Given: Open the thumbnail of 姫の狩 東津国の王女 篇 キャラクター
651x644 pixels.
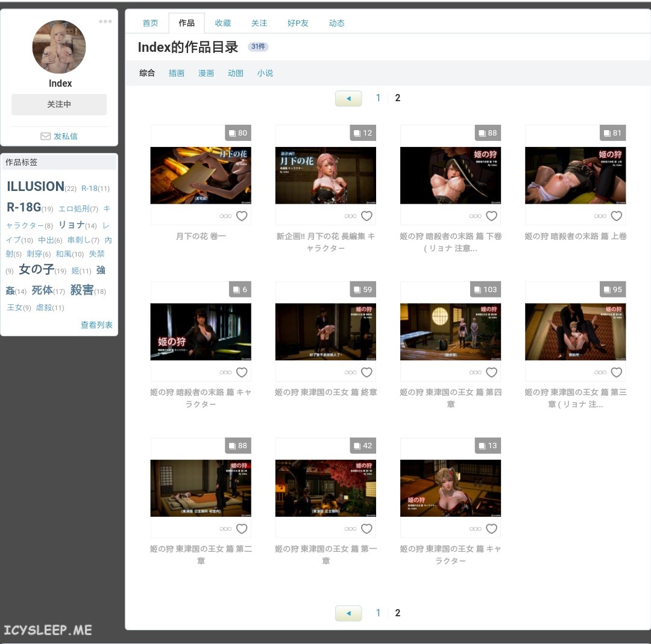Looking at the screenshot, I should click(450, 488).
